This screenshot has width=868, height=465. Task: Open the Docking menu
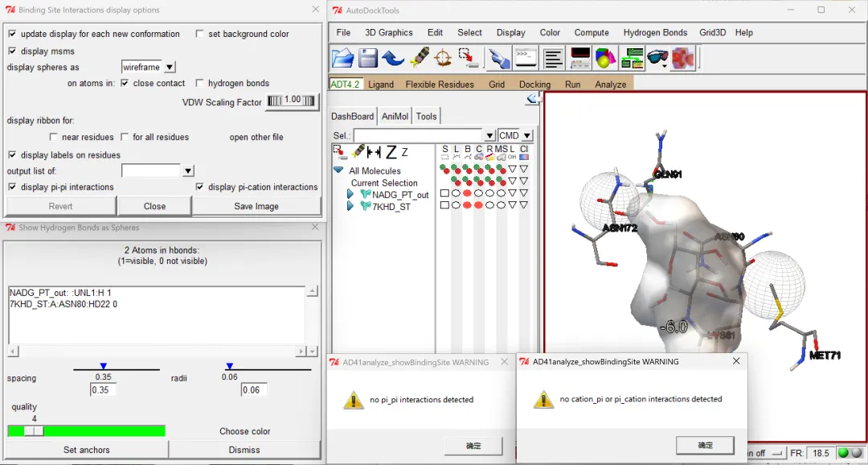coord(534,84)
